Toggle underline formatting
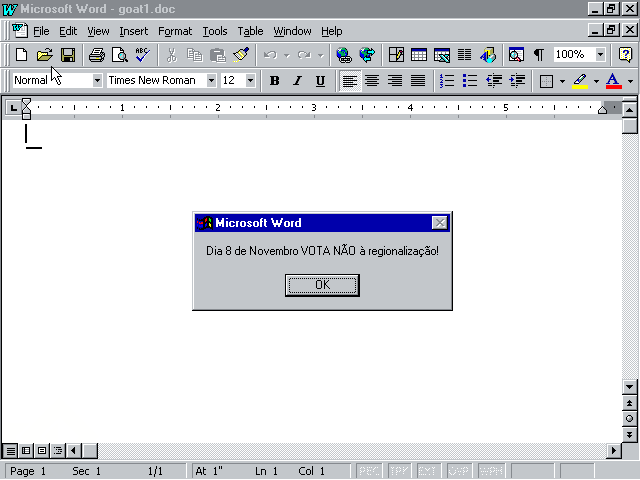The image size is (640, 480). point(320,81)
